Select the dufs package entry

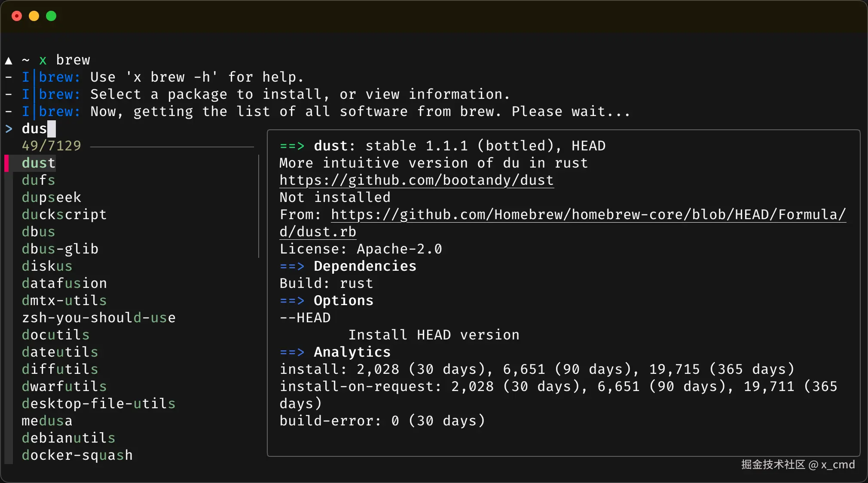pos(39,180)
